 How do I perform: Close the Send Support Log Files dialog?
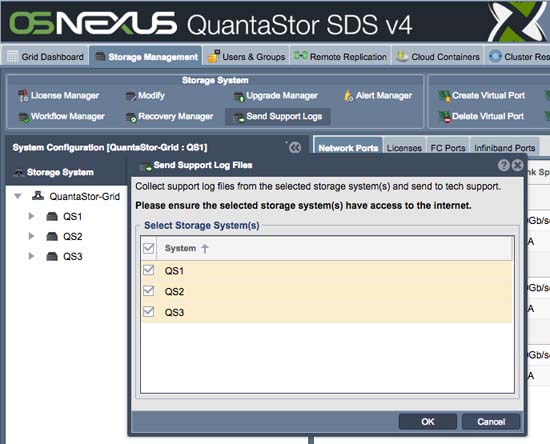[x=517, y=165]
